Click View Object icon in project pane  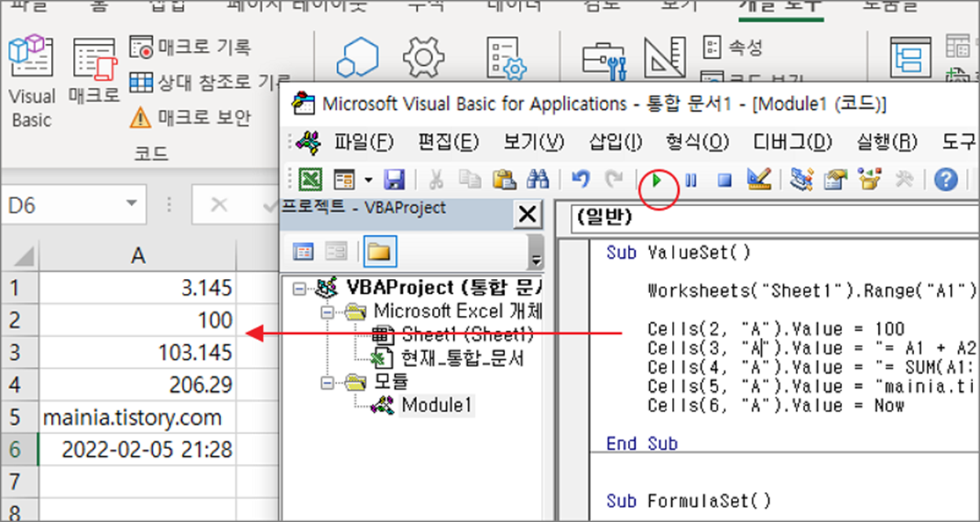[336, 252]
